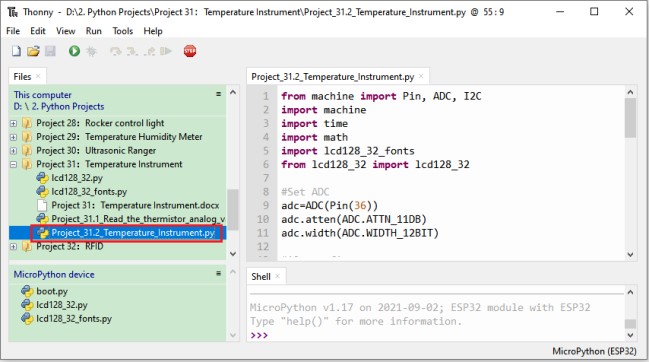The height and width of the screenshot is (362, 650).
Task: Stop the backend with red STOP icon
Action: pyautogui.click(x=190, y=51)
